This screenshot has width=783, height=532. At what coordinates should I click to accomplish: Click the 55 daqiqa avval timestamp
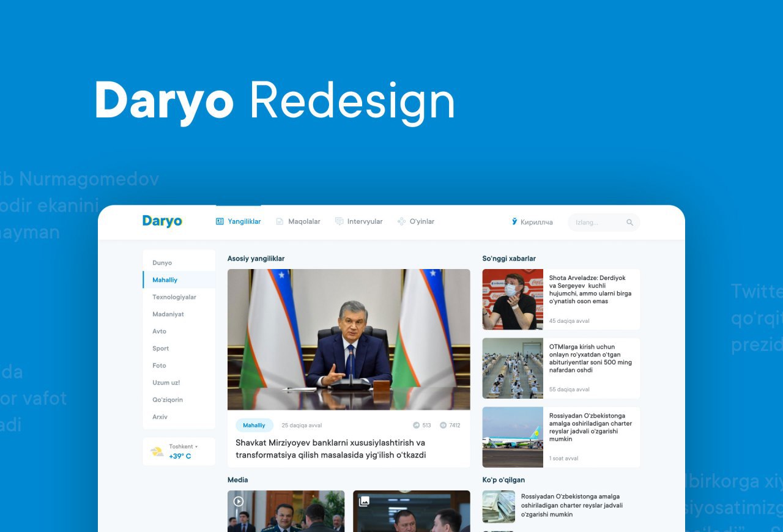click(x=569, y=390)
